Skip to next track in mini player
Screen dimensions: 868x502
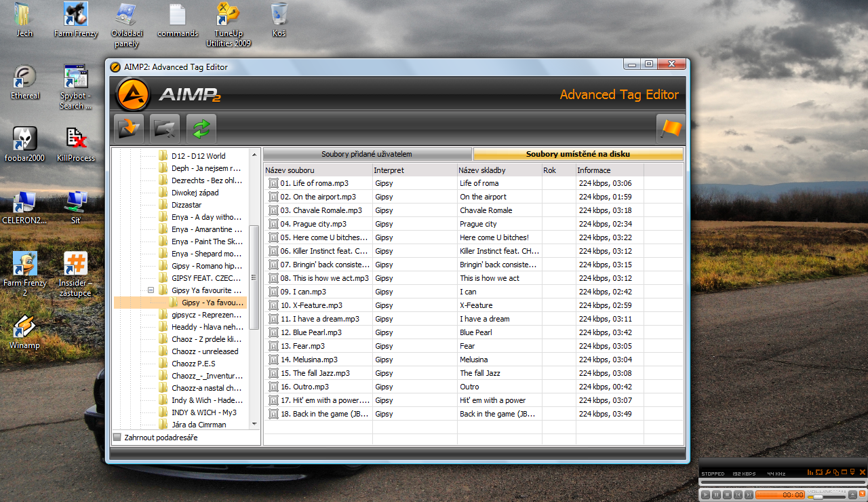[749, 495]
